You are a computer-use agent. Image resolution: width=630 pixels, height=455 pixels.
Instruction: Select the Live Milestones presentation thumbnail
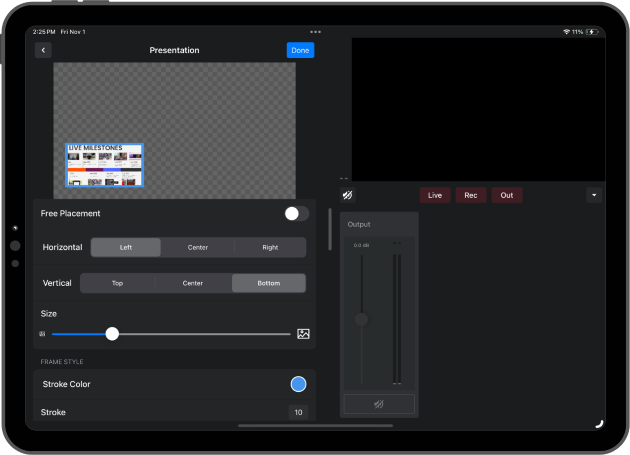point(105,166)
